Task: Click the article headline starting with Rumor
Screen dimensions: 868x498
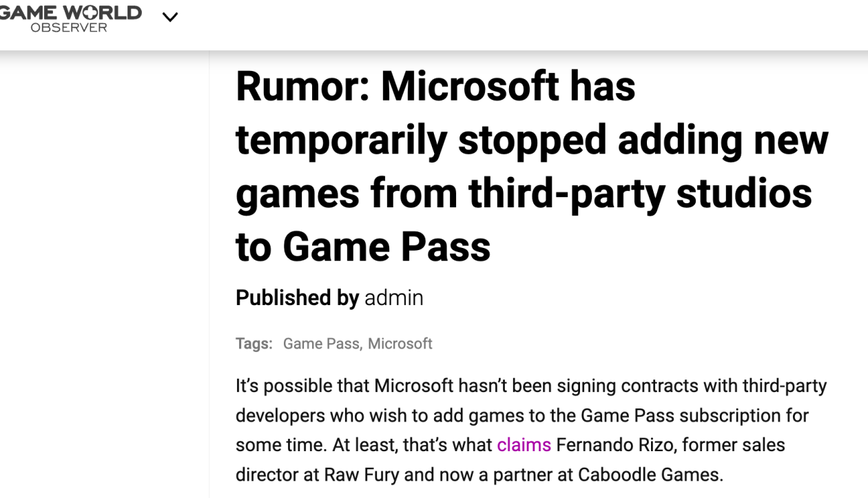Action: 532,166
